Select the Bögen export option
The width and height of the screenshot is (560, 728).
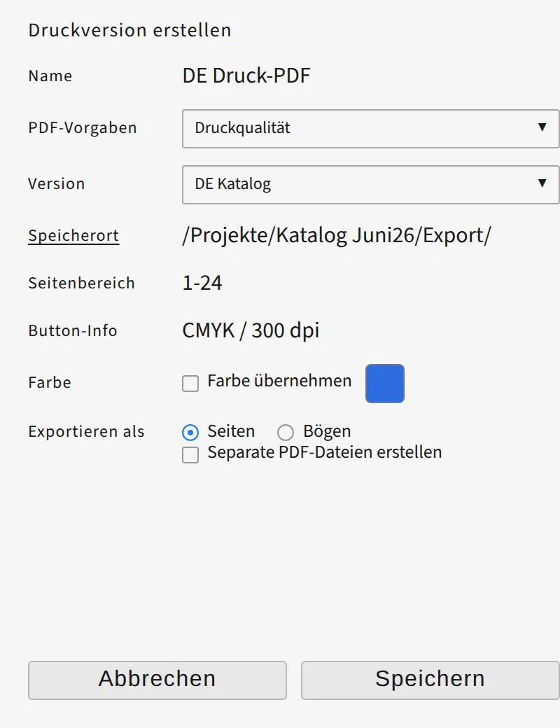pos(286,433)
